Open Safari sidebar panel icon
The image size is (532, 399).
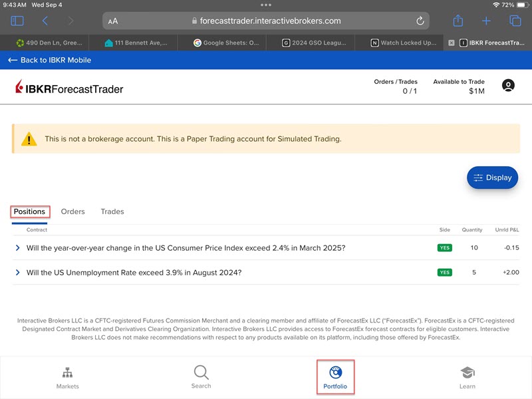tap(17, 21)
